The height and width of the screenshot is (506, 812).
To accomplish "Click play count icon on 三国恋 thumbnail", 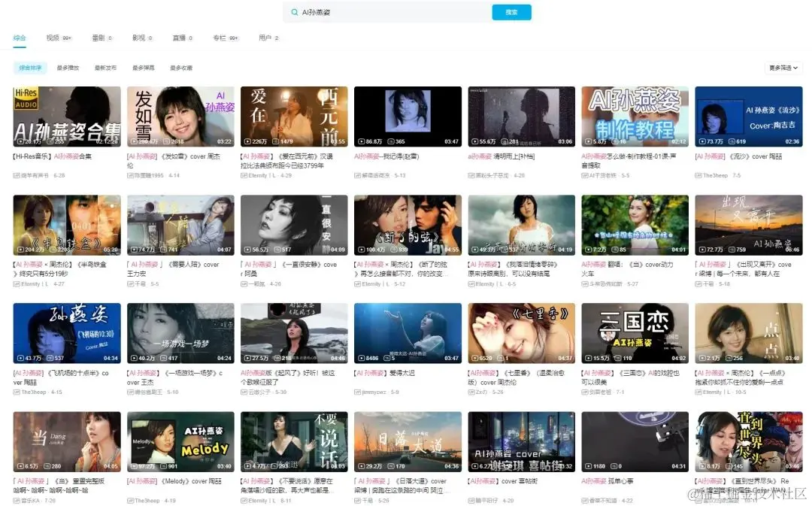I will point(589,358).
